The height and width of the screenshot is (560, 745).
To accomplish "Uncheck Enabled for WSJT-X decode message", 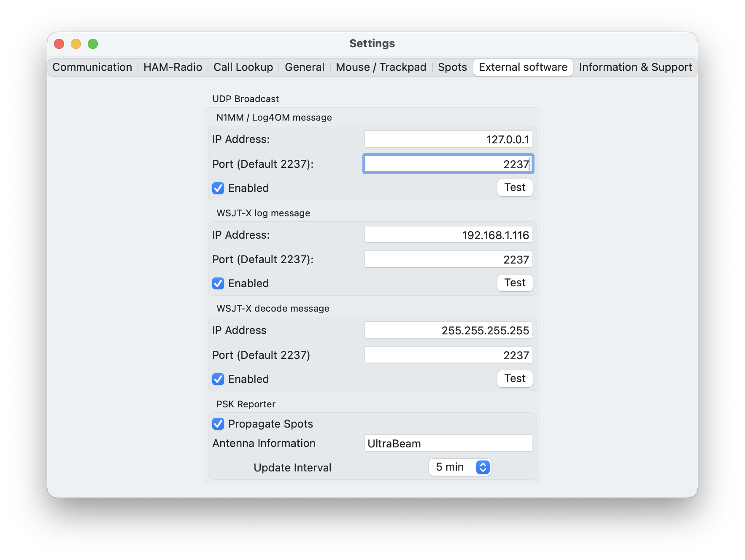I will point(218,379).
